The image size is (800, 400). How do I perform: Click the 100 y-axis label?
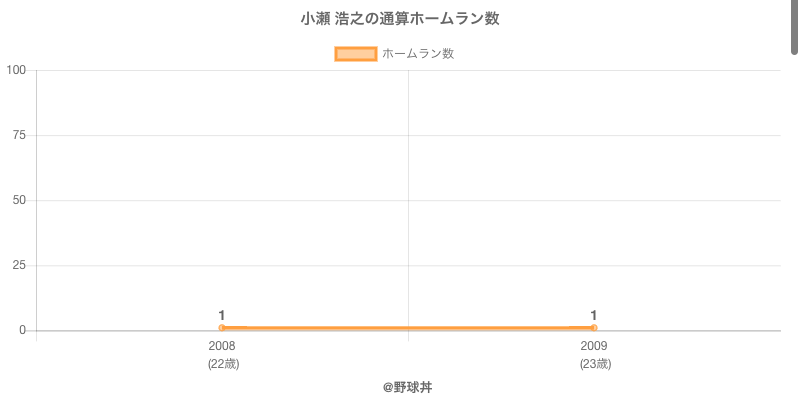click(16, 70)
